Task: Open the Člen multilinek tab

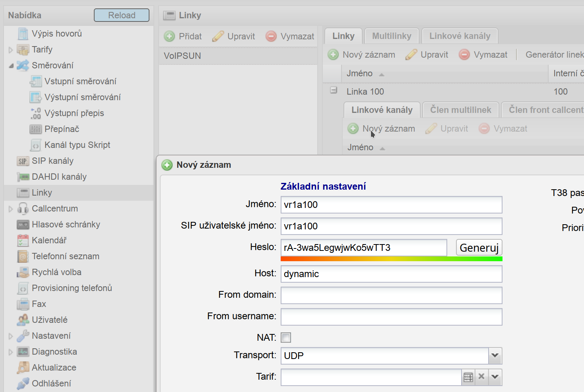Action: pos(461,110)
